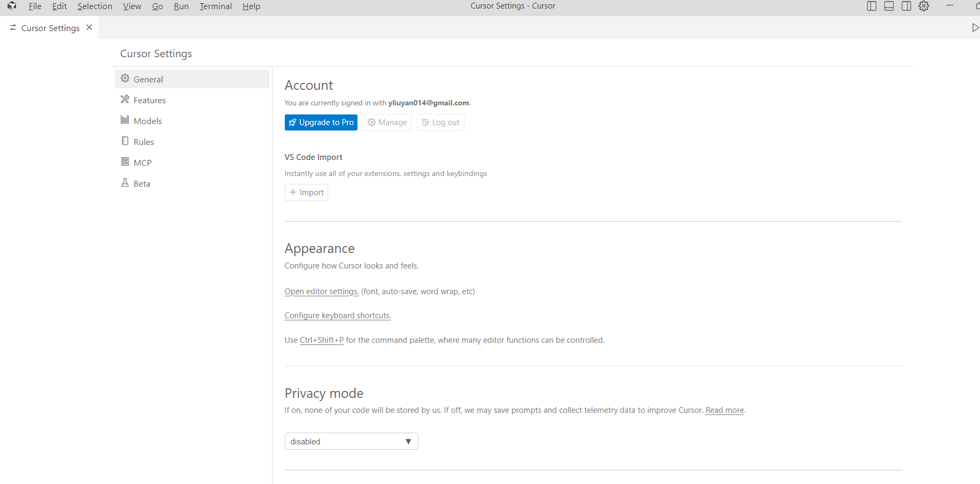Open the Selection menu

(95, 6)
